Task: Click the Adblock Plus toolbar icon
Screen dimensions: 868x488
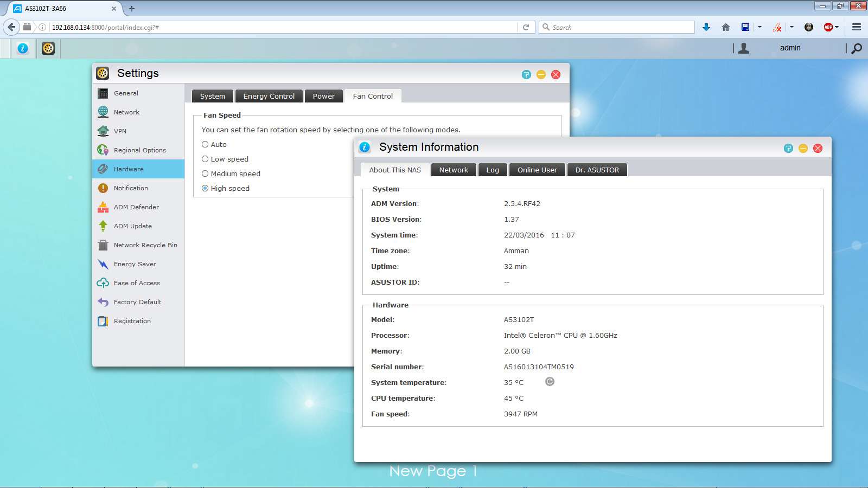Action: [x=828, y=27]
